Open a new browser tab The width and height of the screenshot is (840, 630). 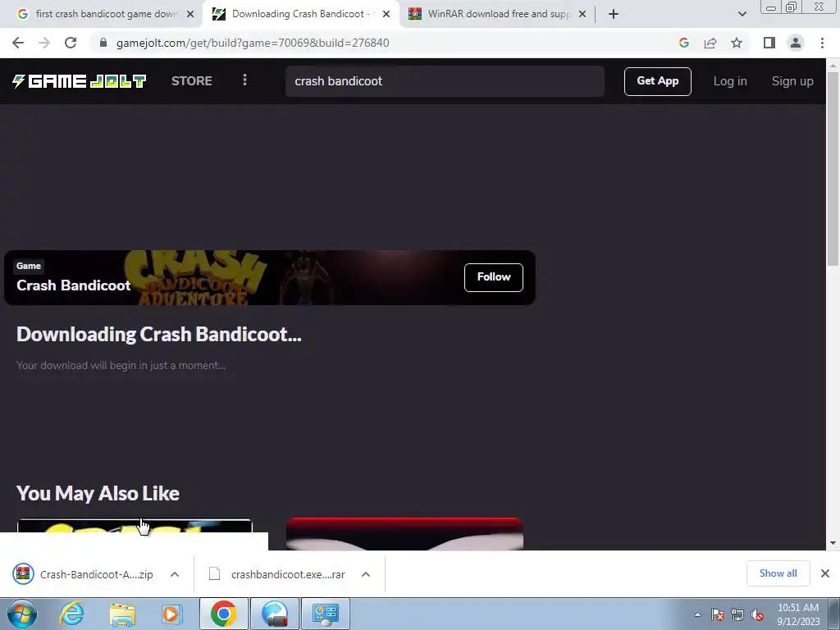pos(614,14)
